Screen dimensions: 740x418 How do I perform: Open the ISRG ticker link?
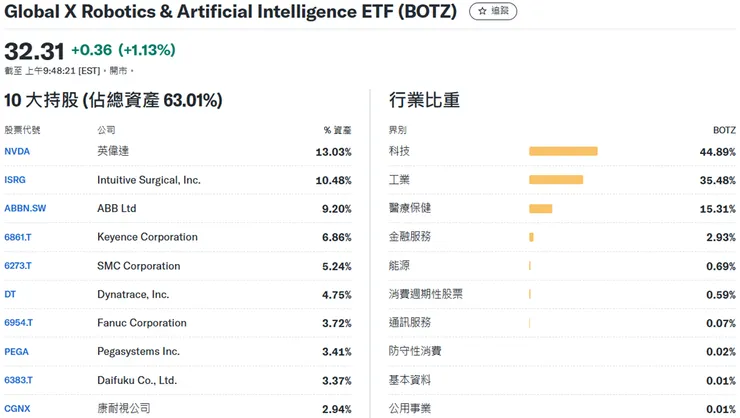(x=15, y=180)
